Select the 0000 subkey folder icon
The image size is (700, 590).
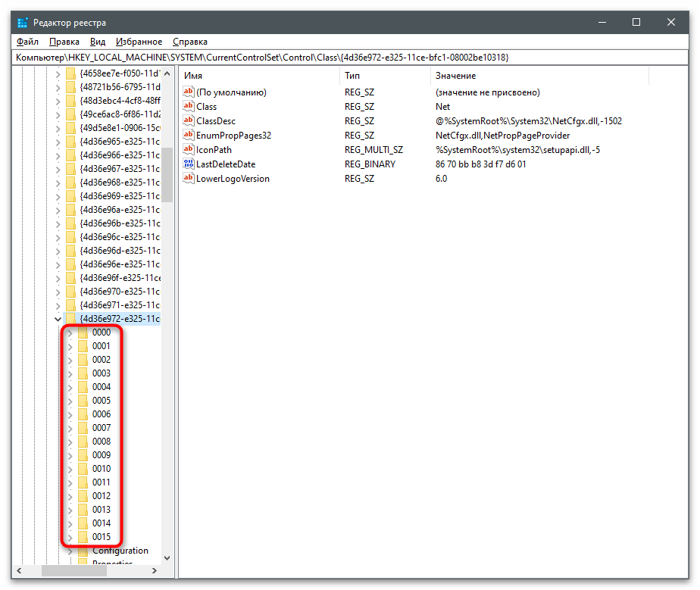(x=83, y=332)
